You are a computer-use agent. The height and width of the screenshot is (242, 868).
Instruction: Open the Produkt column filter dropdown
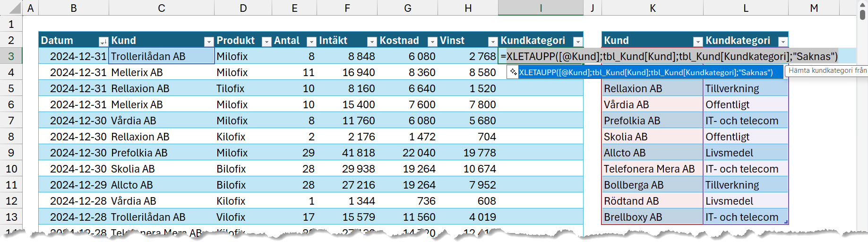point(266,42)
